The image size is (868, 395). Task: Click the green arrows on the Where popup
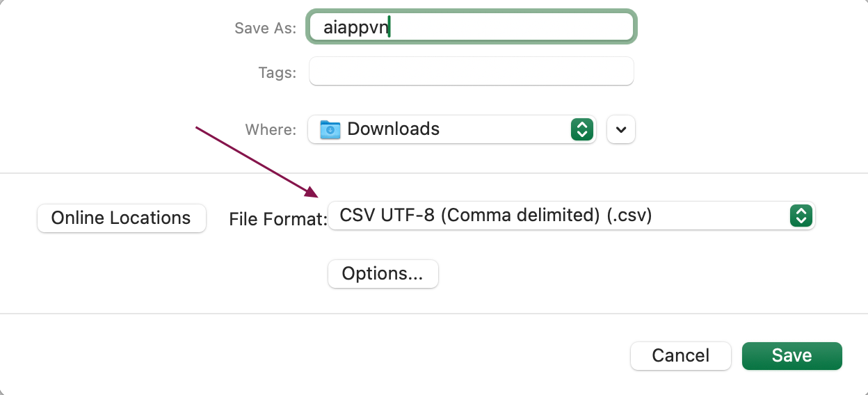[581, 129]
